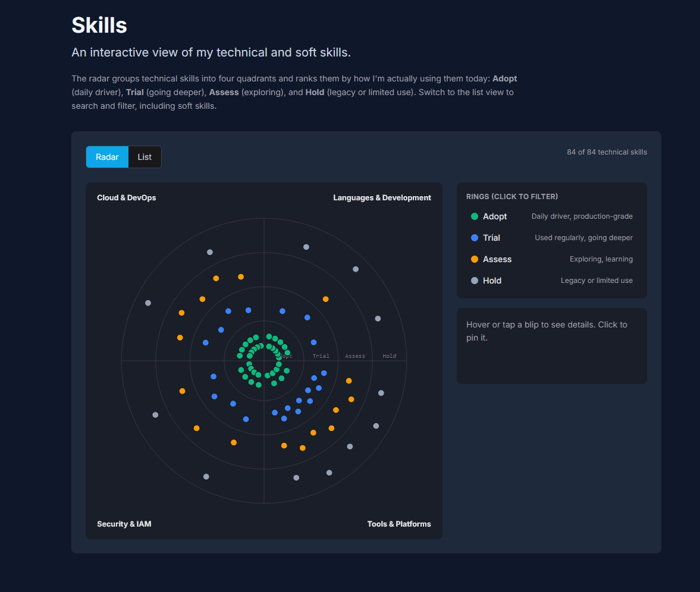Select topmost gray Hold blip in Cloud & DevOps
This screenshot has height=592, width=700.
(210, 252)
